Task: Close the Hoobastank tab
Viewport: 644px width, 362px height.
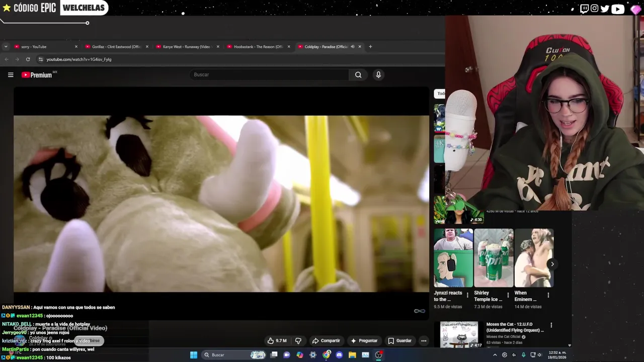Action: 289,47
